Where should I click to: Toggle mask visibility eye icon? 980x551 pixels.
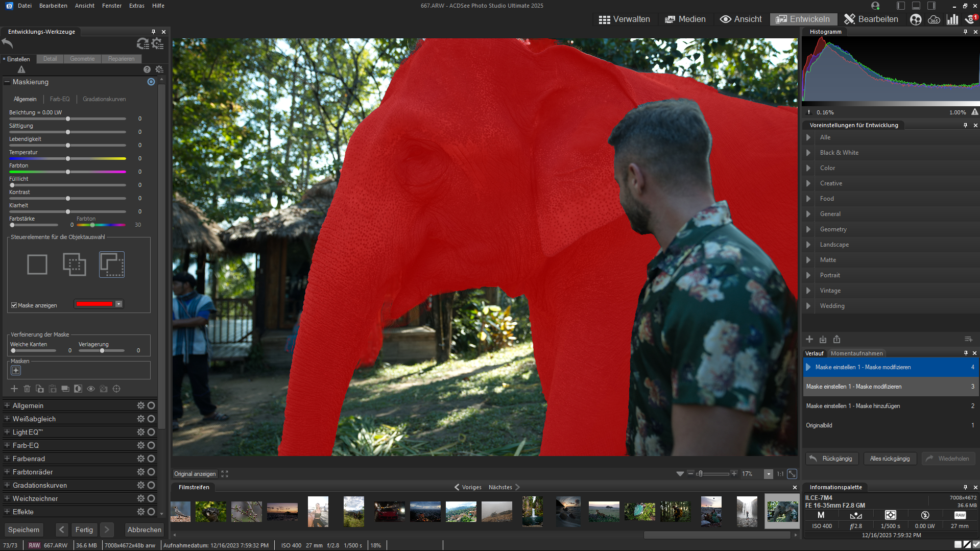tap(91, 389)
